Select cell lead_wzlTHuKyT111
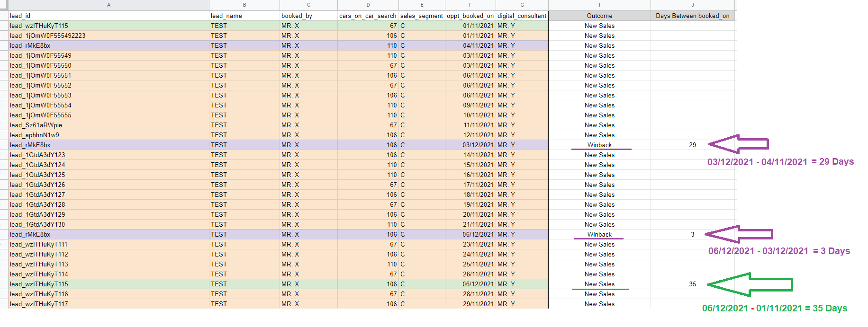 108,244
